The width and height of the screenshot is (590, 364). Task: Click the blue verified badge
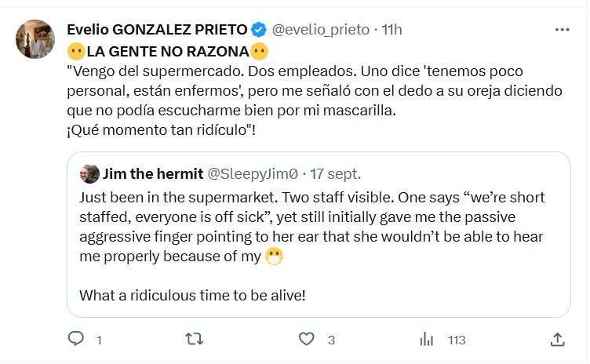(258, 31)
